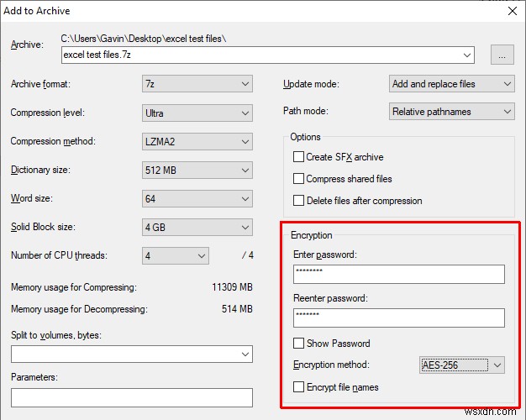Open the Archive format dropdown showing 7z
The height and width of the screenshot is (420, 526).
pyautogui.click(x=197, y=83)
